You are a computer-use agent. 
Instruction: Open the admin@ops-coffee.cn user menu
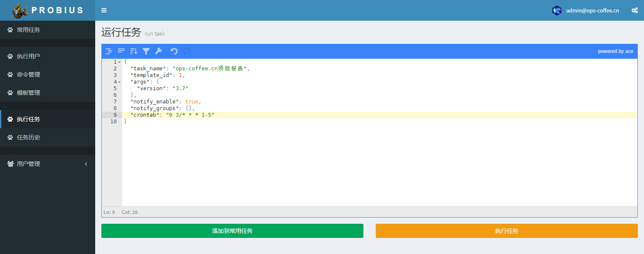(x=586, y=10)
